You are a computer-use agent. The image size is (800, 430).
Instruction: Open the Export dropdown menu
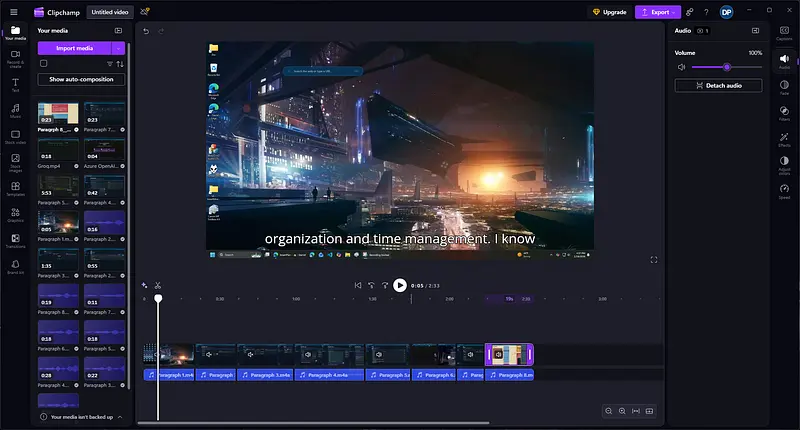[660, 12]
